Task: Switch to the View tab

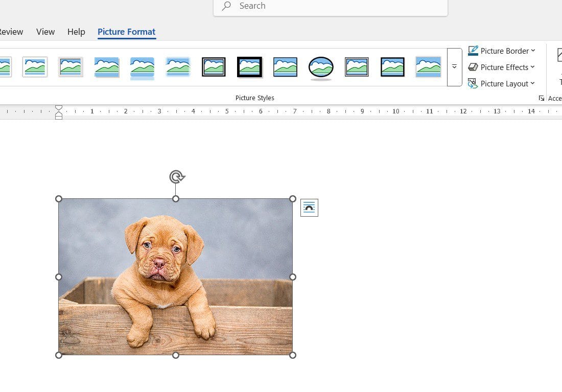Action: coord(45,32)
